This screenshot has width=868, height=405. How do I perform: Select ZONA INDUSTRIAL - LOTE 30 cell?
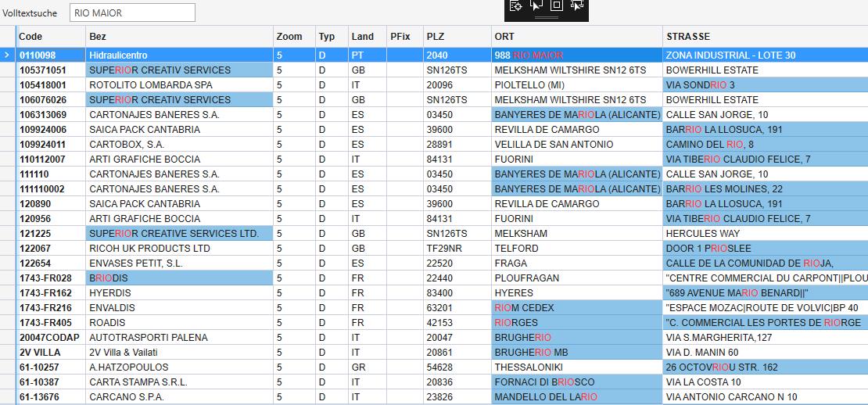766,56
